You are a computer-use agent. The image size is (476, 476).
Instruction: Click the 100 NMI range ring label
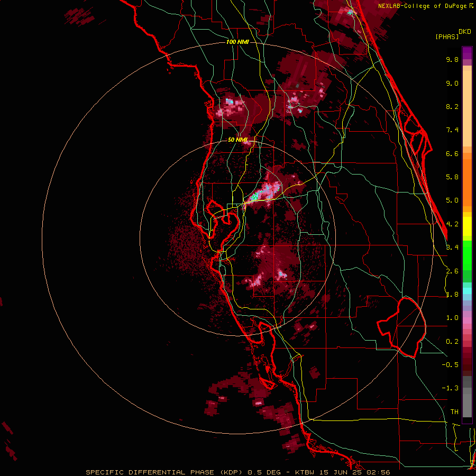237,42
